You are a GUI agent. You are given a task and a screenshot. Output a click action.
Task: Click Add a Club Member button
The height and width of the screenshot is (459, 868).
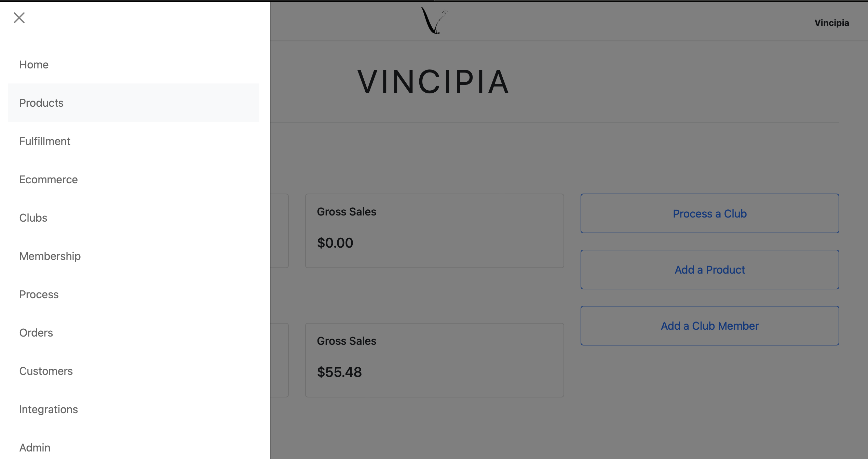point(710,326)
